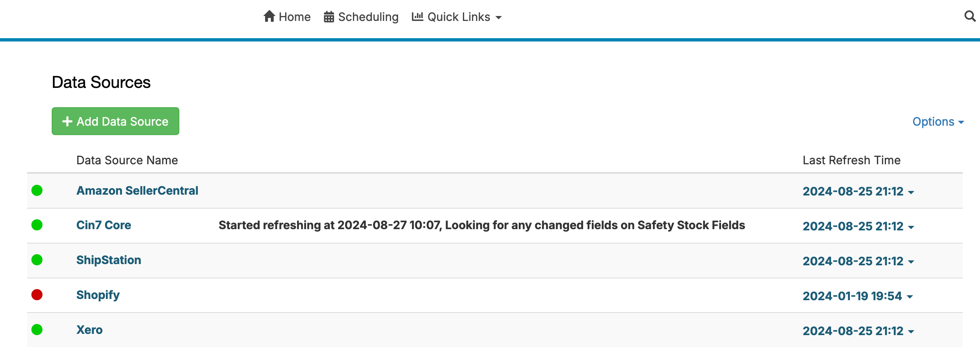Click the green status dot beside ShipStation
The width and height of the screenshot is (980, 354).
click(37, 260)
